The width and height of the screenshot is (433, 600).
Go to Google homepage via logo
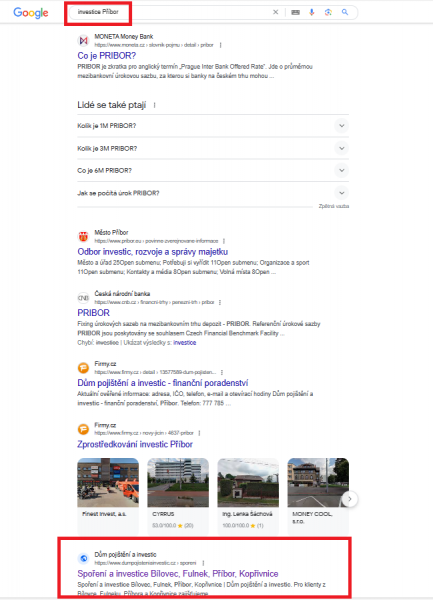[31, 13]
